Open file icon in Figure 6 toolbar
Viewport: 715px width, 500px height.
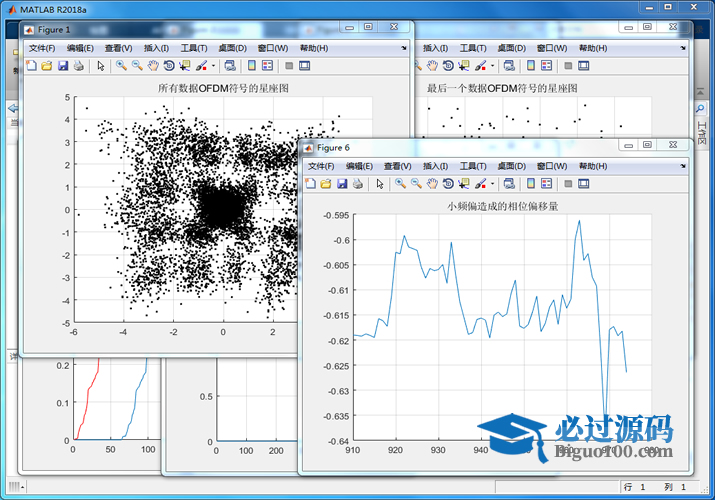(x=326, y=184)
